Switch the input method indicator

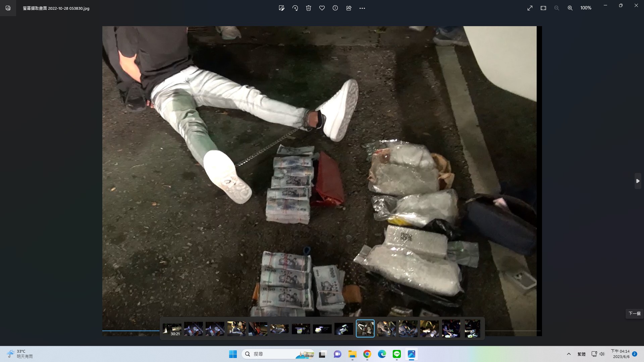pyautogui.click(x=581, y=354)
